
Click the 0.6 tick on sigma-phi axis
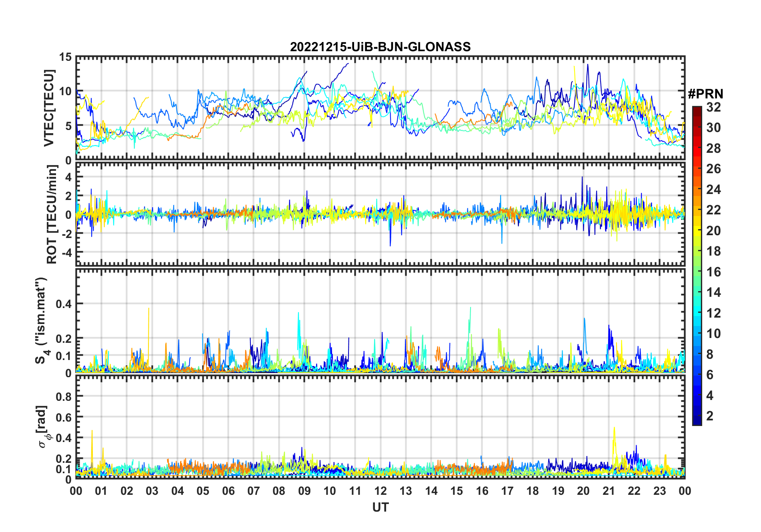tap(64, 417)
